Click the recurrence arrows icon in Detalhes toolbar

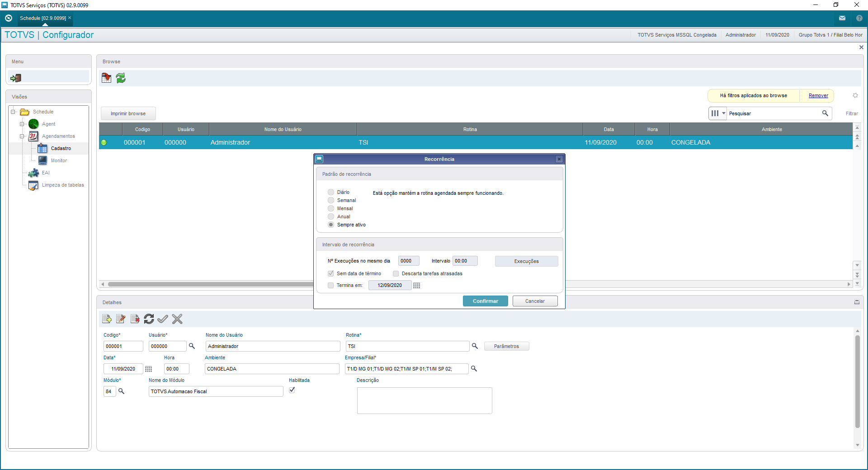[149, 319]
